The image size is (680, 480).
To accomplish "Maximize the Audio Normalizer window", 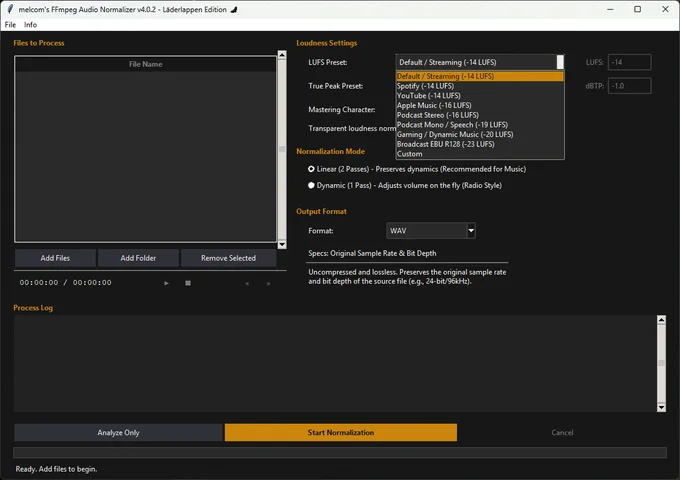I will pyautogui.click(x=638, y=9).
